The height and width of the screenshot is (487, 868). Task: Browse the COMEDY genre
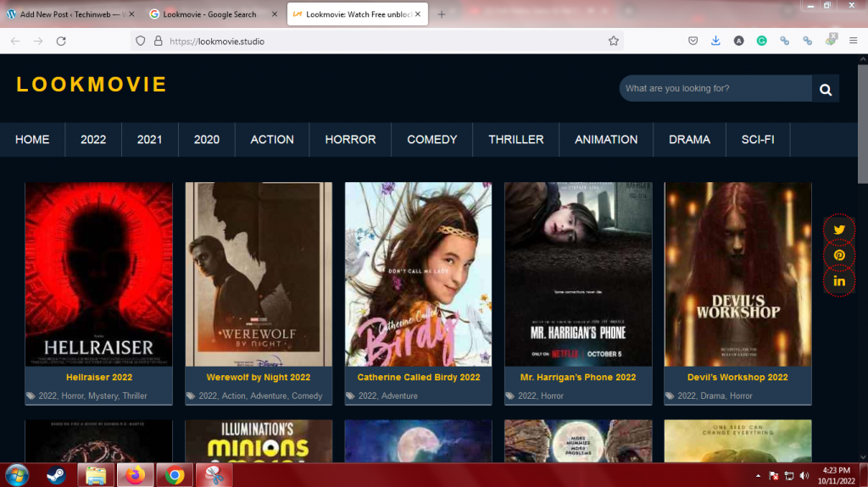tap(432, 140)
